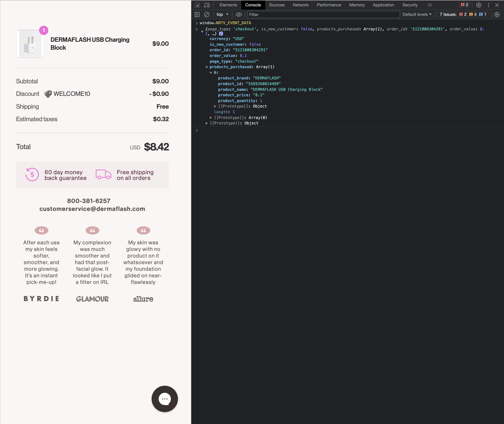504x424 pixels.
Task: Switch to the Performance tab
Action: pyautogui.click(x=329, y=5)
